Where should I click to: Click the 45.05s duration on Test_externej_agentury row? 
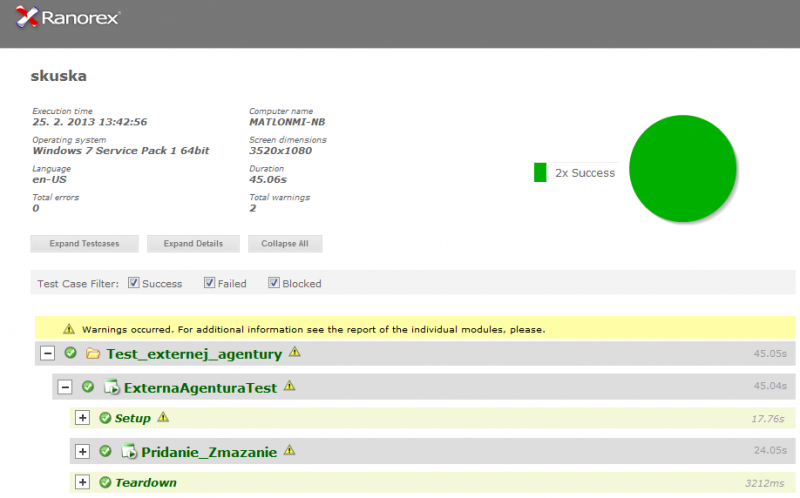[x=770, y=353]
